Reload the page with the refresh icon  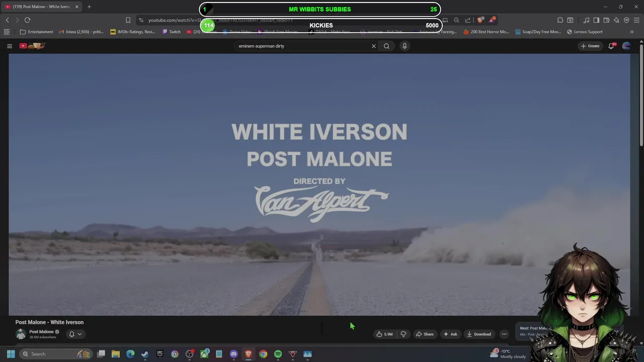pyautogui.click(x=27, y=20)
